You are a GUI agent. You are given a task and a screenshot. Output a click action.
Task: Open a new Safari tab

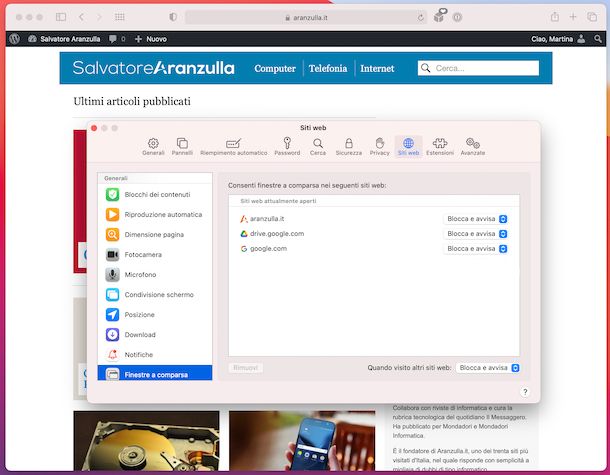pyautogui.click(x=573, y=17)
